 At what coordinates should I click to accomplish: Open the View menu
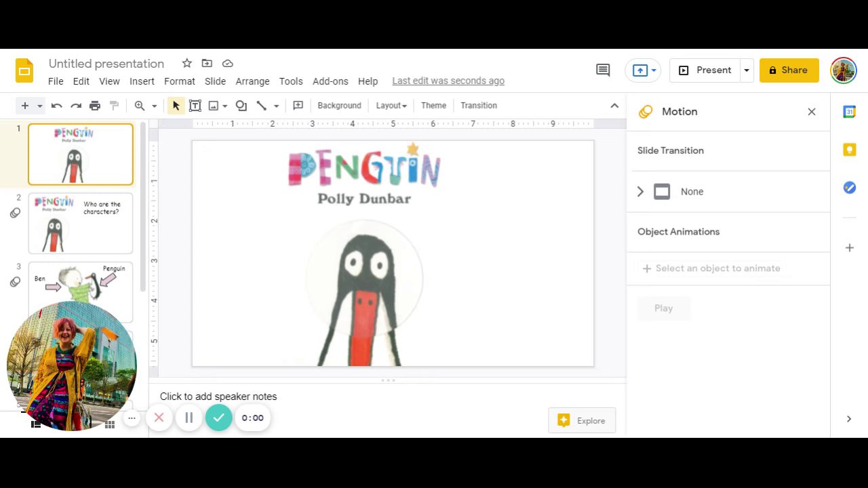pyautogui.click(x=109, y=81)
